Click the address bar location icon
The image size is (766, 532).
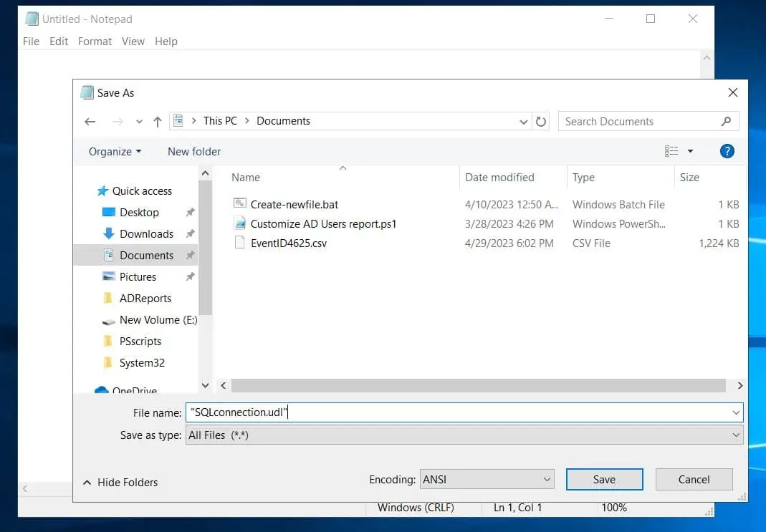(x=178, y=120)
